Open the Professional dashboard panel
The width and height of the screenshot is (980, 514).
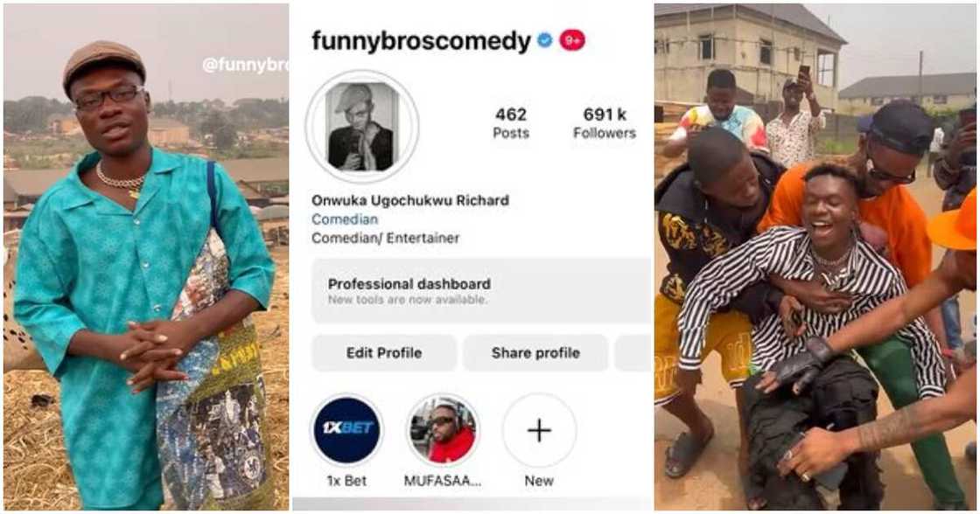479,291
